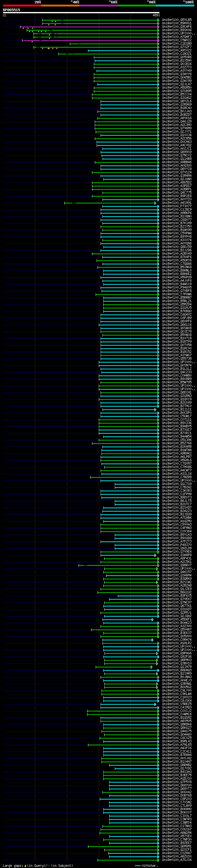Click the purple ~60% identity legend segment
The width and height of the screenshot is (197, 868).
(99, 6)
